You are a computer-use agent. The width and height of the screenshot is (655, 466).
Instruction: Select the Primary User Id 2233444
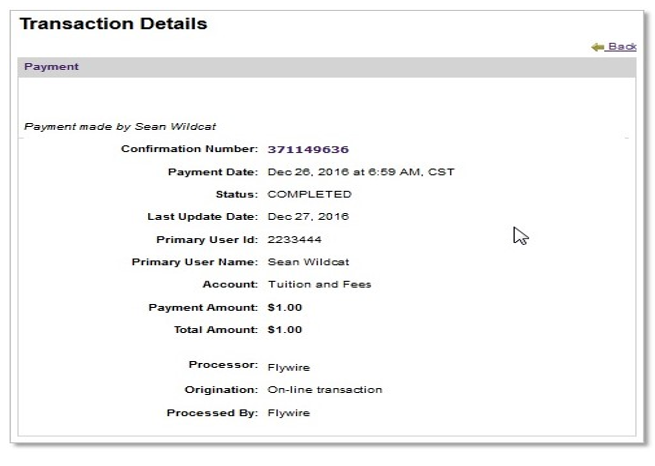(294, 240)
